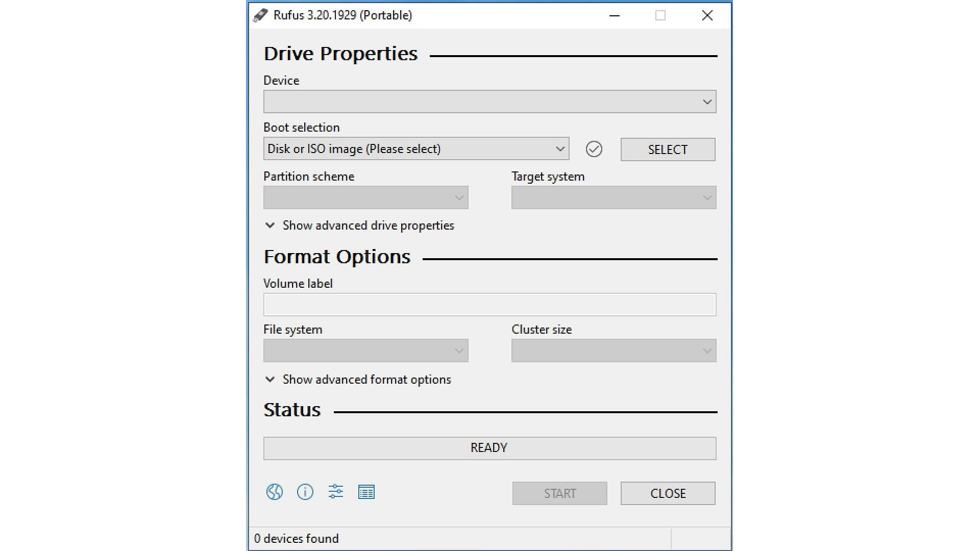This screenshot has height=551, width=980.
Task: Show the About information icon
Action: [305, 492]
